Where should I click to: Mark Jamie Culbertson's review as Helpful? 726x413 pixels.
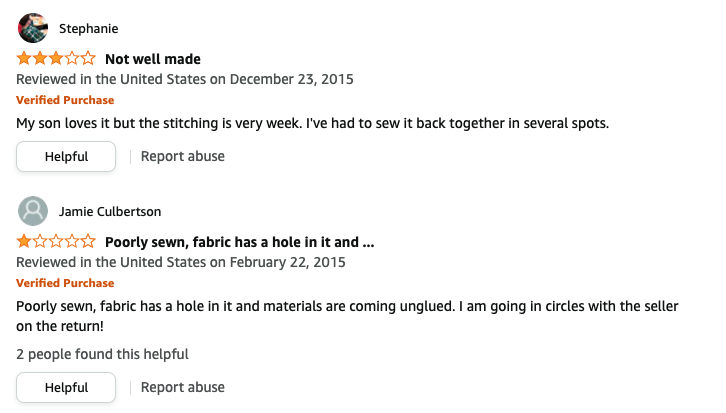(66, 388)
